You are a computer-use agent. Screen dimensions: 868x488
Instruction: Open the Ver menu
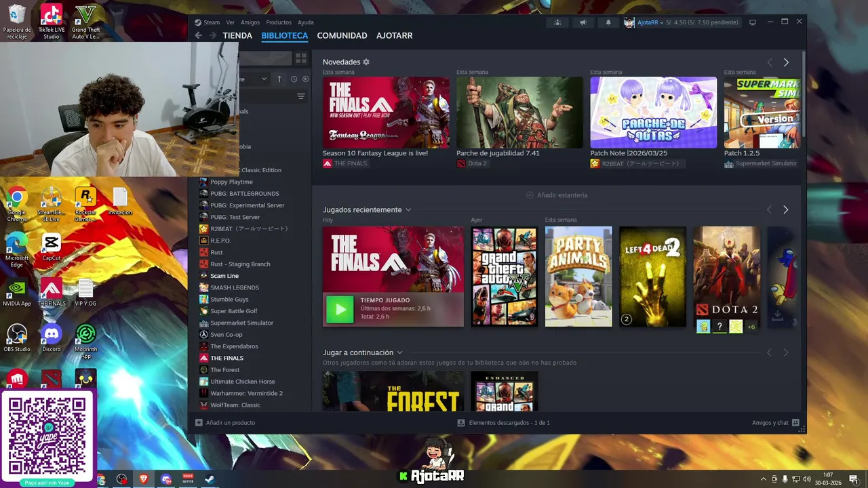pos(231,22)
